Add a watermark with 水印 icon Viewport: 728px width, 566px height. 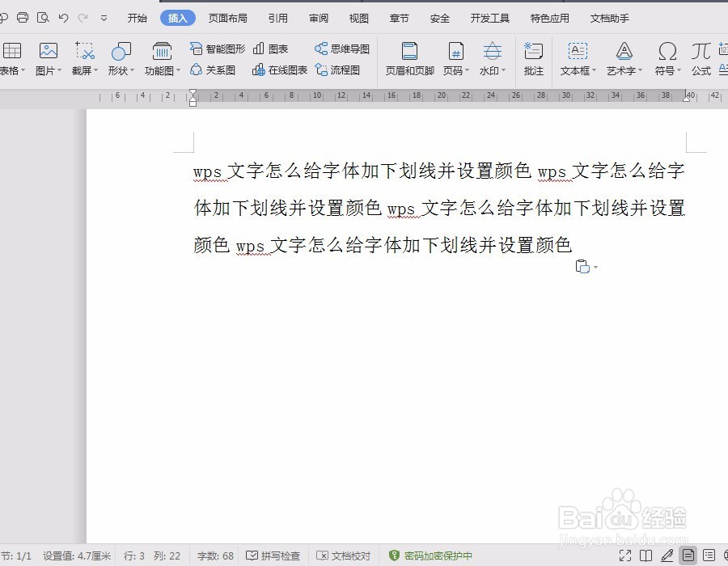(x=492, y=51)
